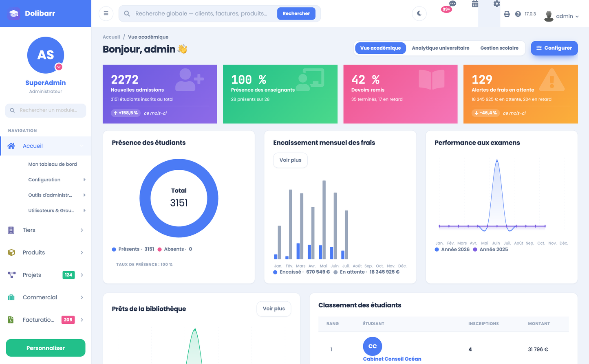This screenshot has width=589, height=364.
Task: Click Voir plus in Encaissement mensuel card
Action: tap(290, 160)
